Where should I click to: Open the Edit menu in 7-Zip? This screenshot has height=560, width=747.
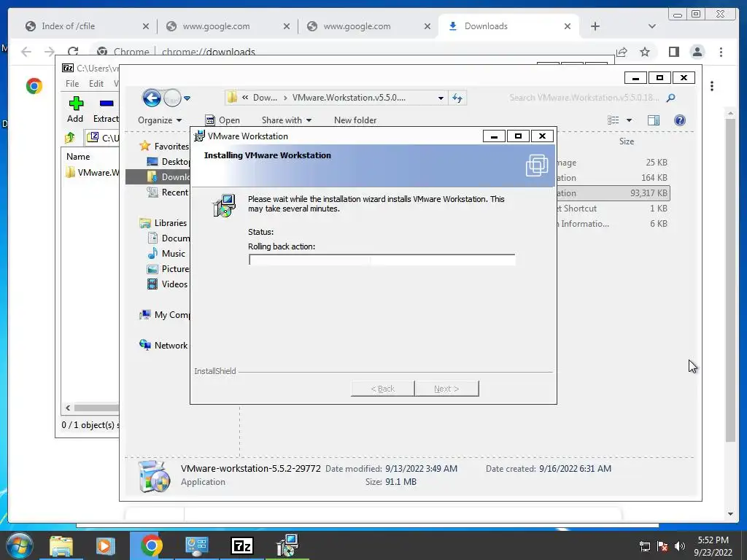click(x=96, y=84)
